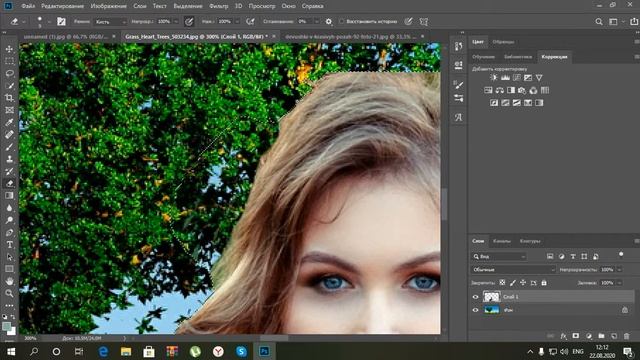Select the Horizontal Type tool

(x=9, y=245)
